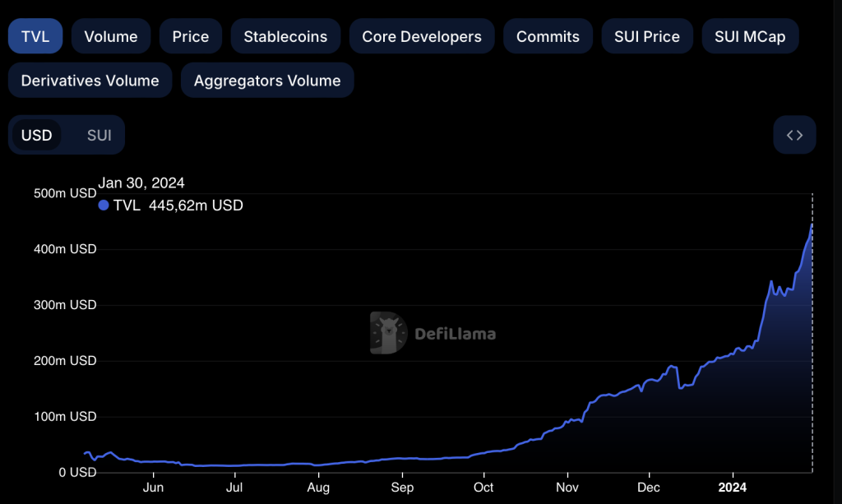Screen dimensions: 842x504
Task: Click the Nov tick on time axis
Action: 567,488
